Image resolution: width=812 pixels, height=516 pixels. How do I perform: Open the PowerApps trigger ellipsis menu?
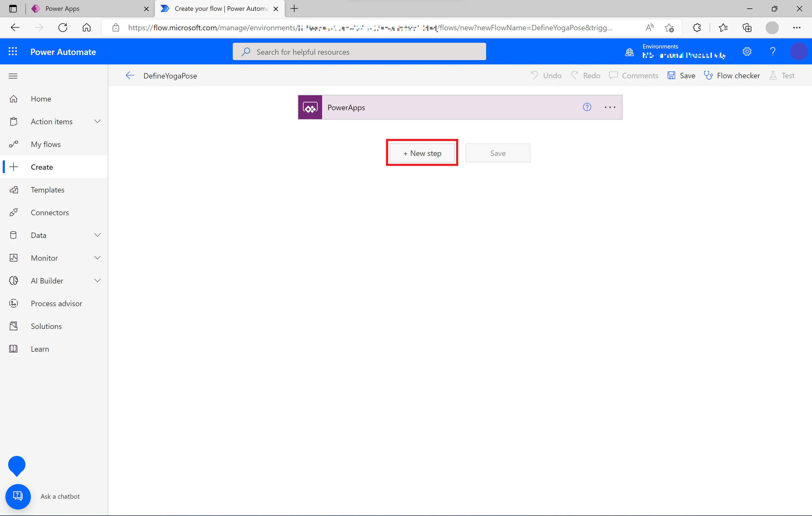click(610, 107)
